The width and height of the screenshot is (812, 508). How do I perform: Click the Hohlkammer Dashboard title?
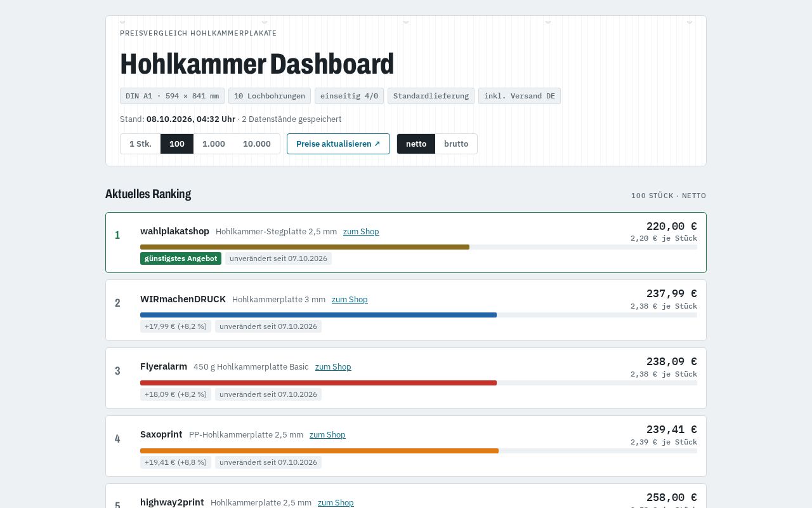pos(257,63)
